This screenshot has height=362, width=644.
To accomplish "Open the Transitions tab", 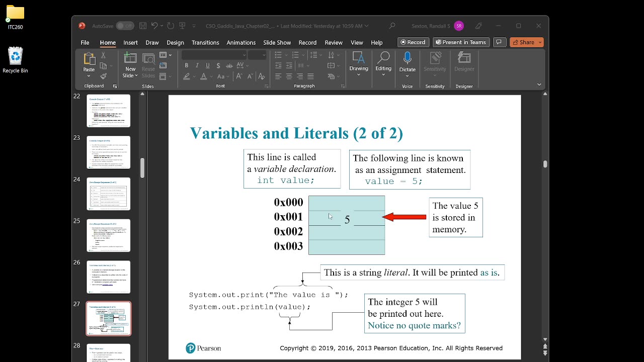I will [x=205, y=43].
